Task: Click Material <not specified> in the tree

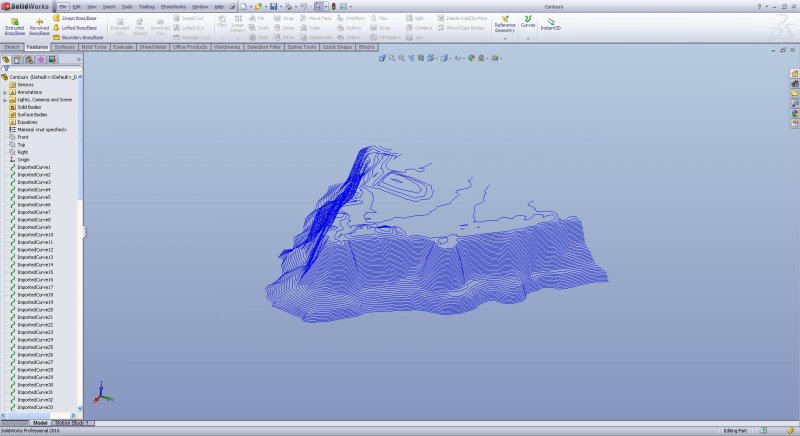Action: coord(42,129)
